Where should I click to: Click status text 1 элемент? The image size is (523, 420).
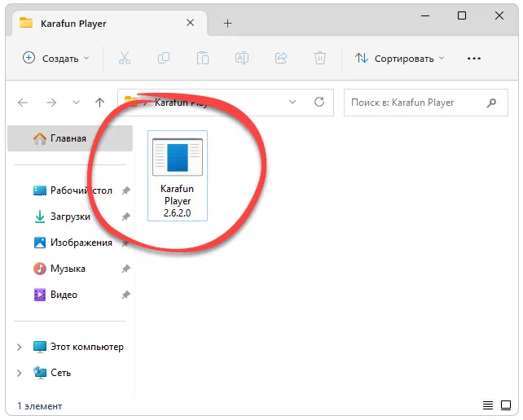click(x=40, y=406)
